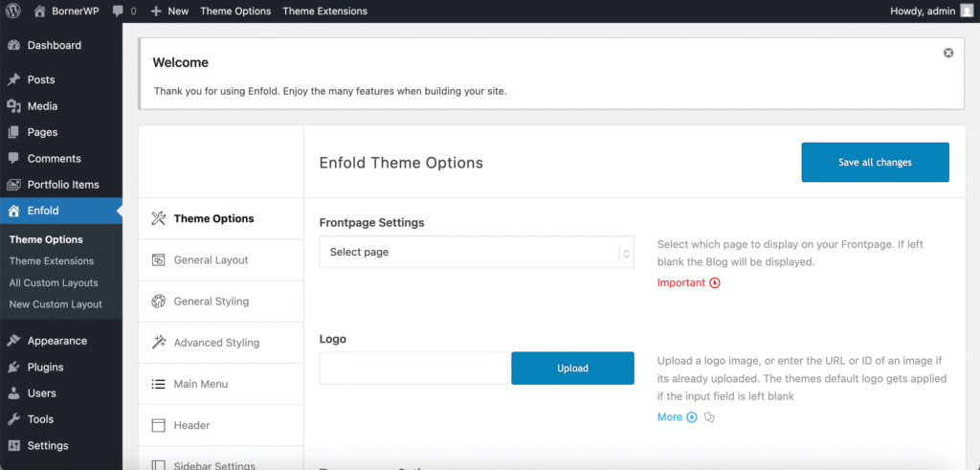Open Theme Extensions in the admin bar

click(x=325, y=11)
